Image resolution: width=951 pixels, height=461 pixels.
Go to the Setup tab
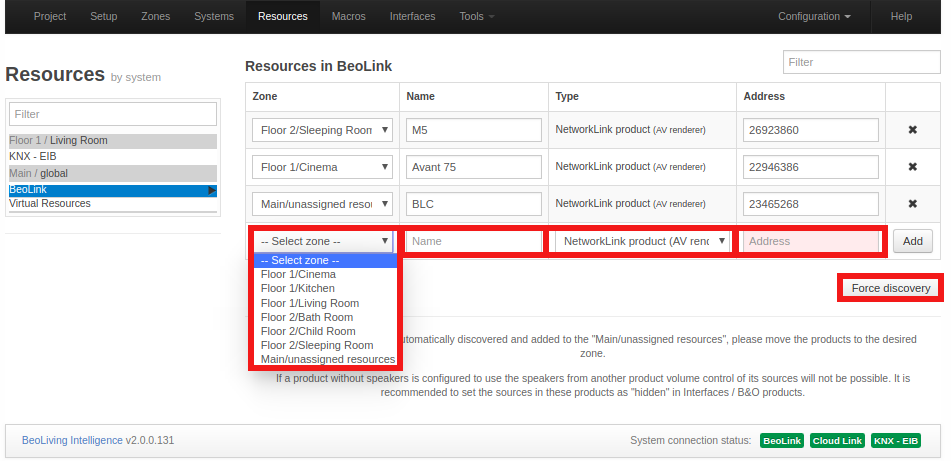[104, 16]
